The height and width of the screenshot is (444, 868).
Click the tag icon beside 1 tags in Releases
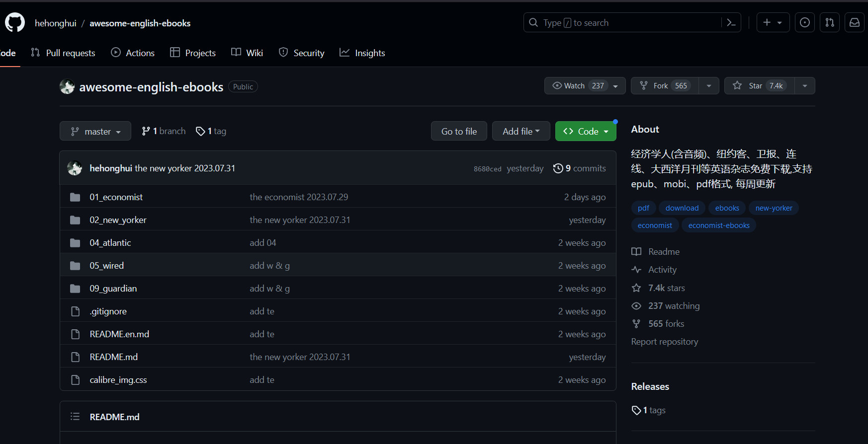tap(636, 410)
